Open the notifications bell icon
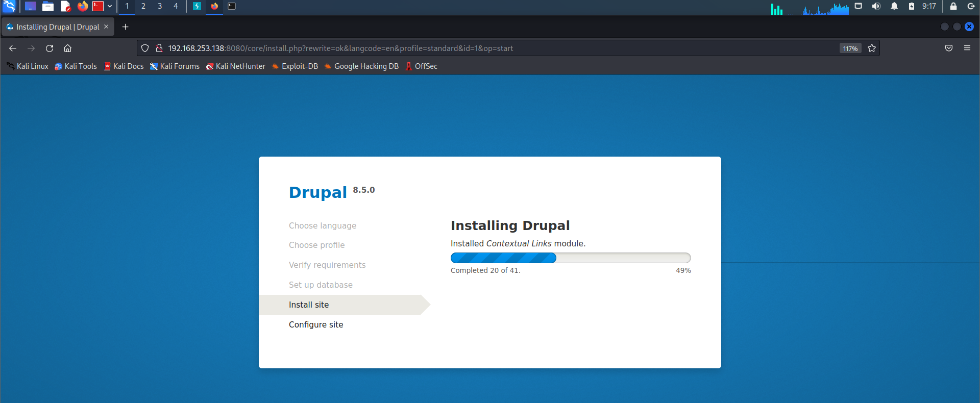Image resolution: width=980 pixels, height=403 pixels. tap(894, 6)
